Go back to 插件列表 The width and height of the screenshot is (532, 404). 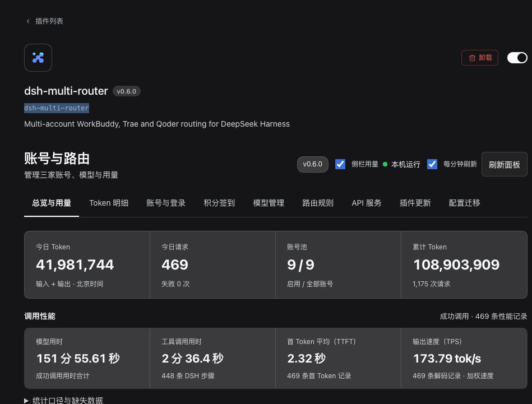pyautogui.click(x=49, y=21)
